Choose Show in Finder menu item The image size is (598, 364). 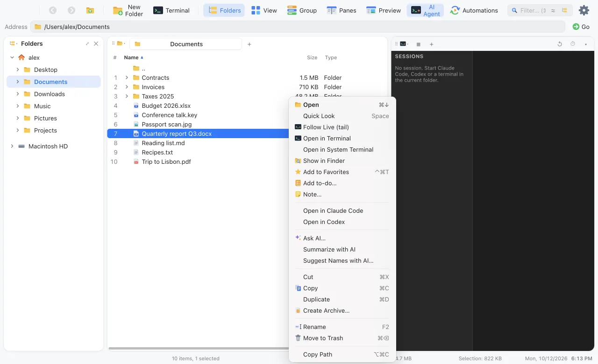(x=342, y=161)
